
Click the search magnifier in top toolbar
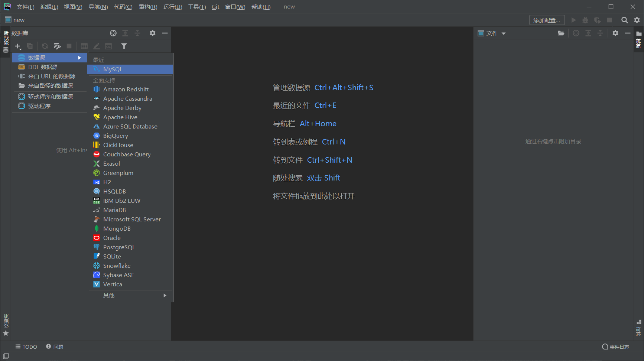coord(625,20)
